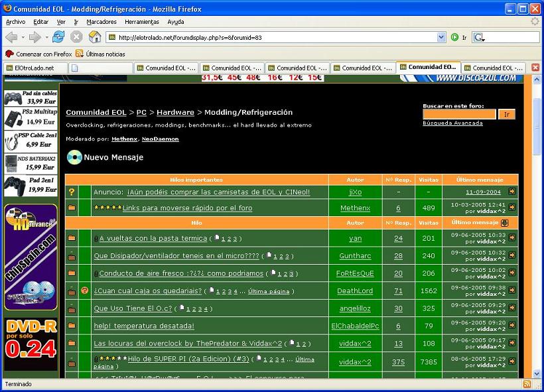Focus the 'Buscar en este foro' search field
This screenshot has width=544, height=392.
pos(459,114)
